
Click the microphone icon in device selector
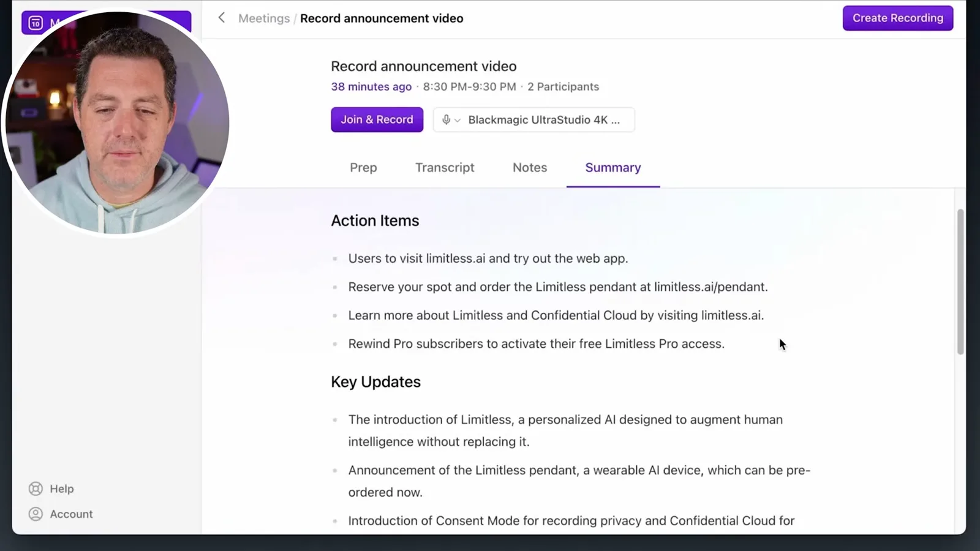tap(446, 120)
